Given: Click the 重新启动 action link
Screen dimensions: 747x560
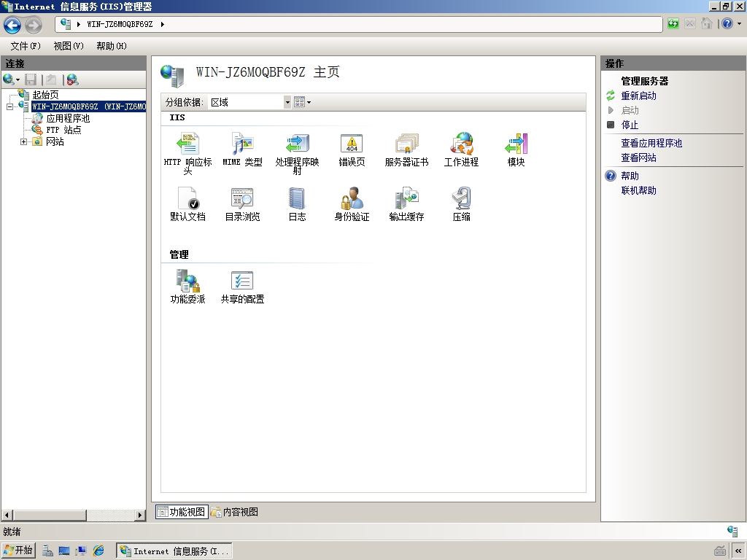Looking at the screenshot, I should (x=639, y=96).
